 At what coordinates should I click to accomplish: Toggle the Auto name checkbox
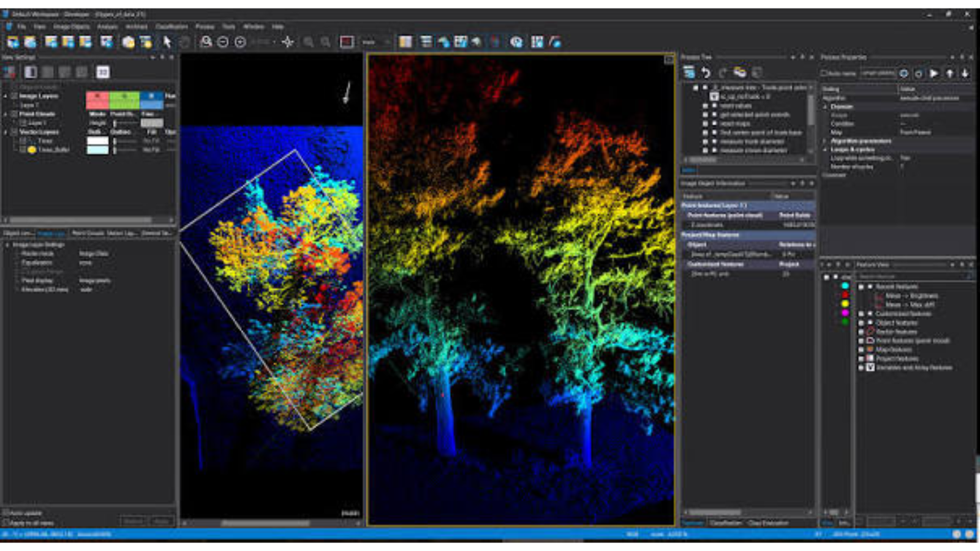pos(824,73)
